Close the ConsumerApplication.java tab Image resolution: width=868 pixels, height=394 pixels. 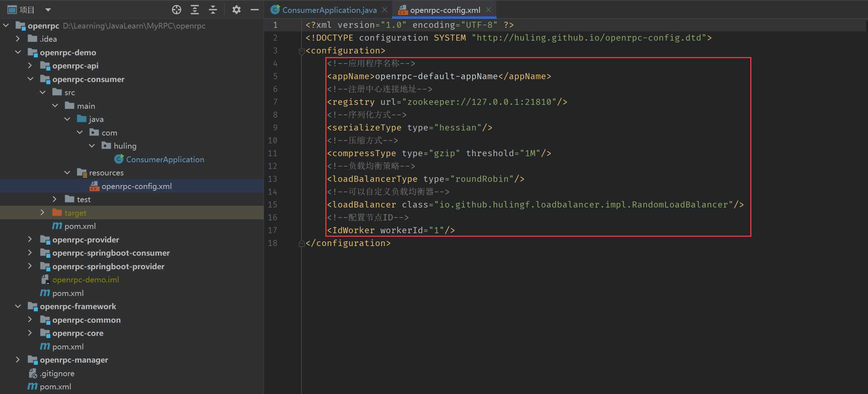[384, 10]
